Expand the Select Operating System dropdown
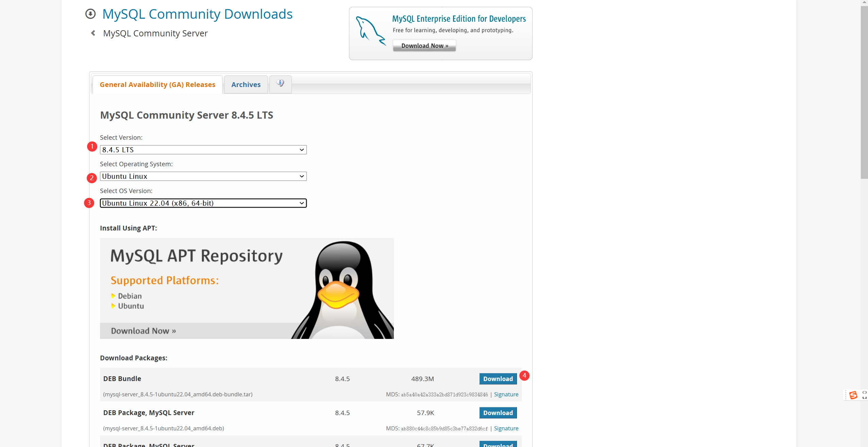868x447 pixels. click(203, 176)
